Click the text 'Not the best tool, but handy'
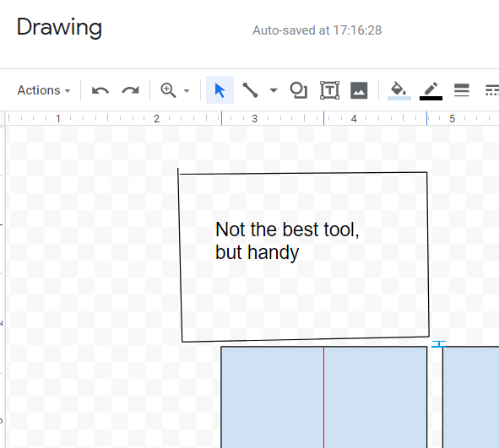 [287, 240]
